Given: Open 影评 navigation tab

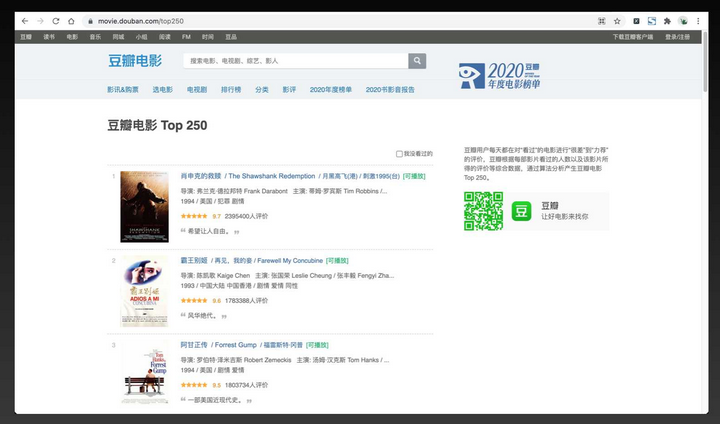Looking at the screenshot, I should click(289, 90).
